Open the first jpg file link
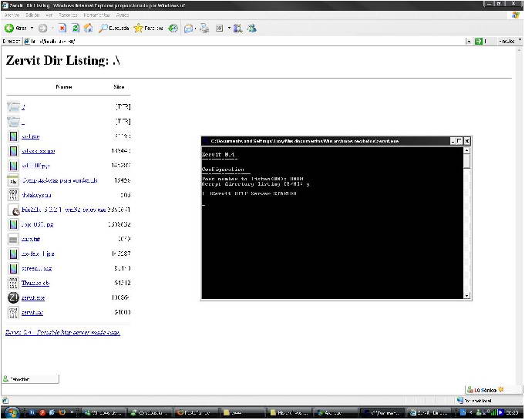525x420 pixels. click(31, 136)
